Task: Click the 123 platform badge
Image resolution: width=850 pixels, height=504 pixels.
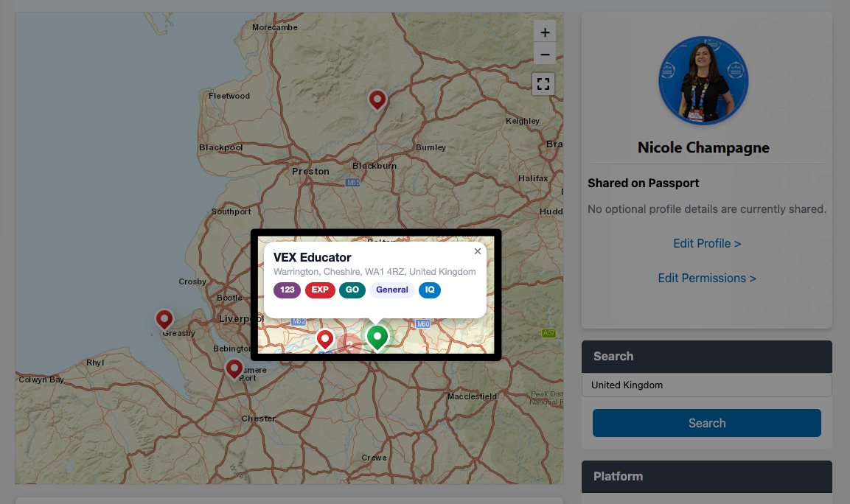Action: point(288,290)
